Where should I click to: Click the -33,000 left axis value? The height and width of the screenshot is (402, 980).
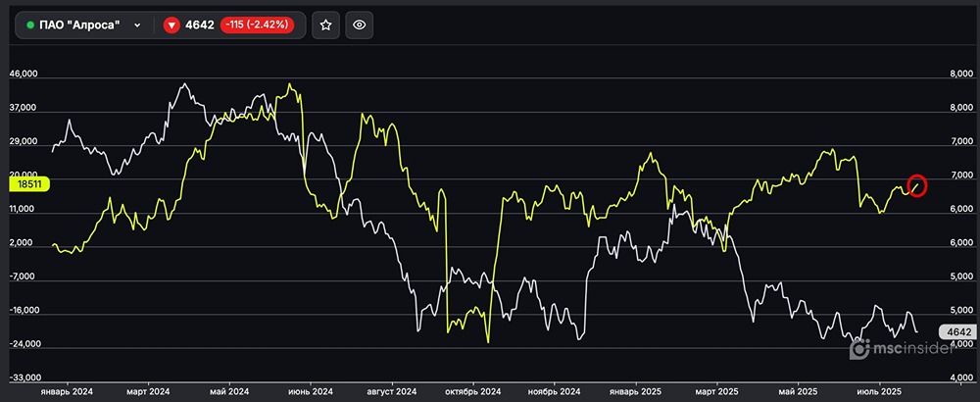coord(24,377)
